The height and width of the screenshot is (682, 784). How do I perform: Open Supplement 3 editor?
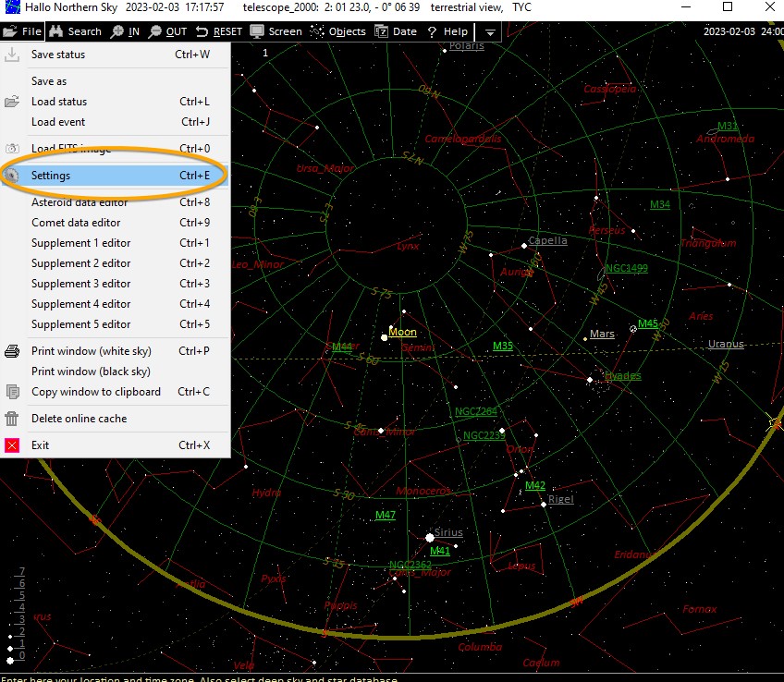(x=115, y=284)
